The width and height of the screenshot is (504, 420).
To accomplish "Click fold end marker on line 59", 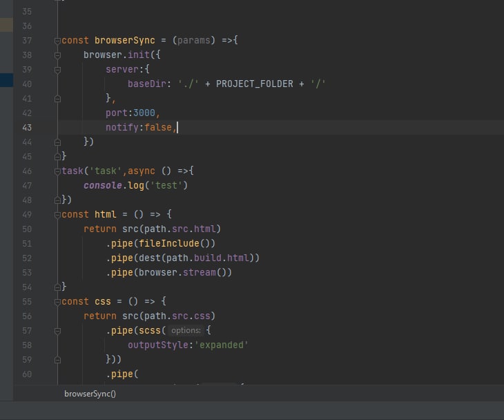I will tap(57, 360).
